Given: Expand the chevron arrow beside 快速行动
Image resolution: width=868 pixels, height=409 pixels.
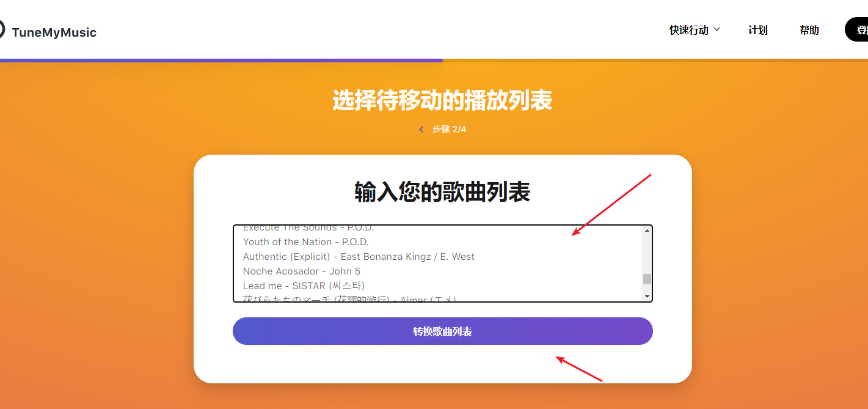Looking at the screenshot, I should click(x=717, y=29).
